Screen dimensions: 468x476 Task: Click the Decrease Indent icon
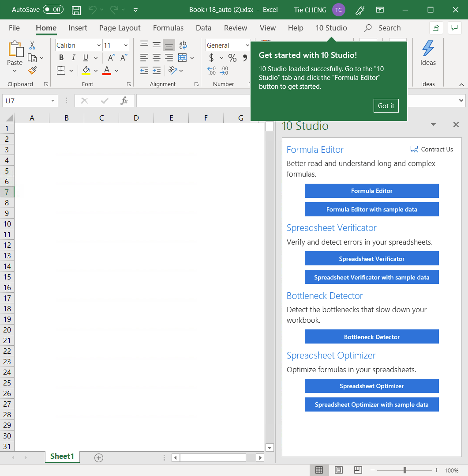click(144, 71)
